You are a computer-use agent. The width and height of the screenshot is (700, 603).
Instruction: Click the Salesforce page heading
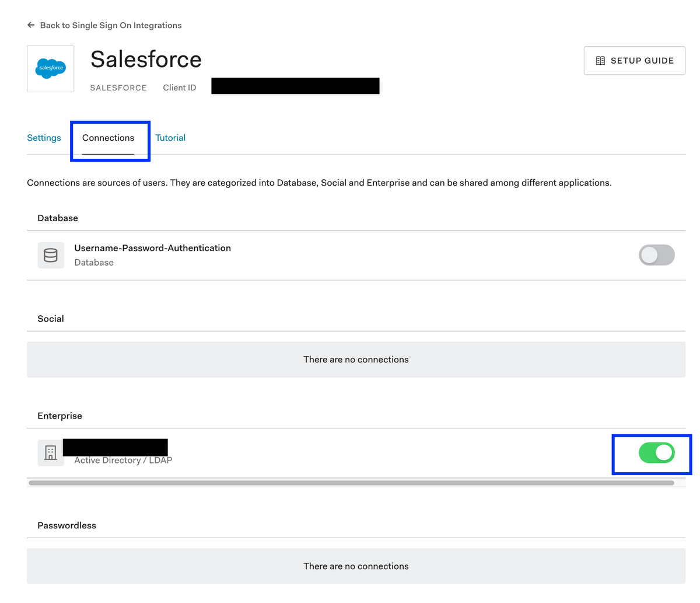(146, 59)
